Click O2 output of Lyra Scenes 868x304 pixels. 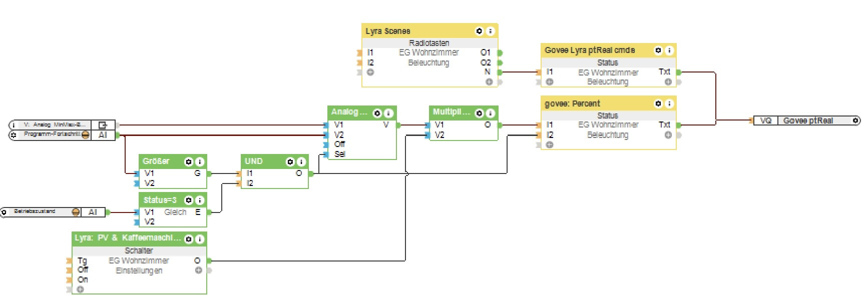pyautogui.click(x=486, y=62)
